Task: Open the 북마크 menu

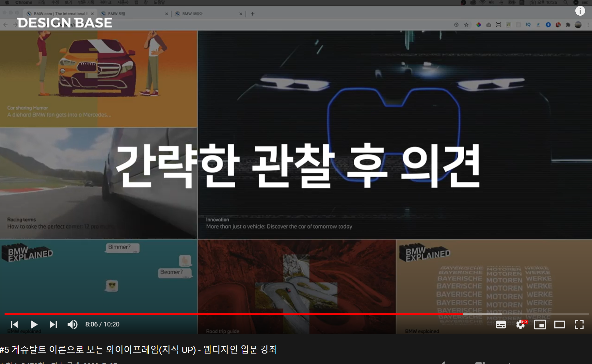Action: click(105, 2)
